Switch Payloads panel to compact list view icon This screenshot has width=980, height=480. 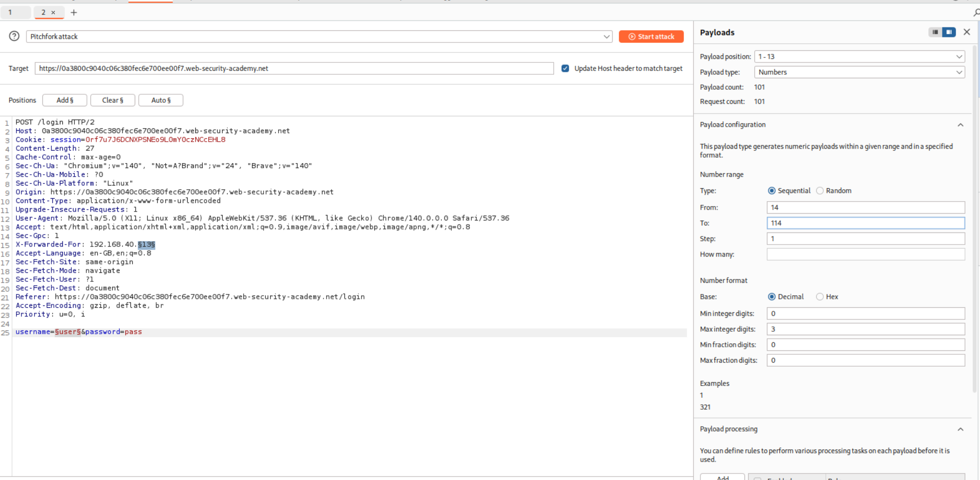(935, 32)
